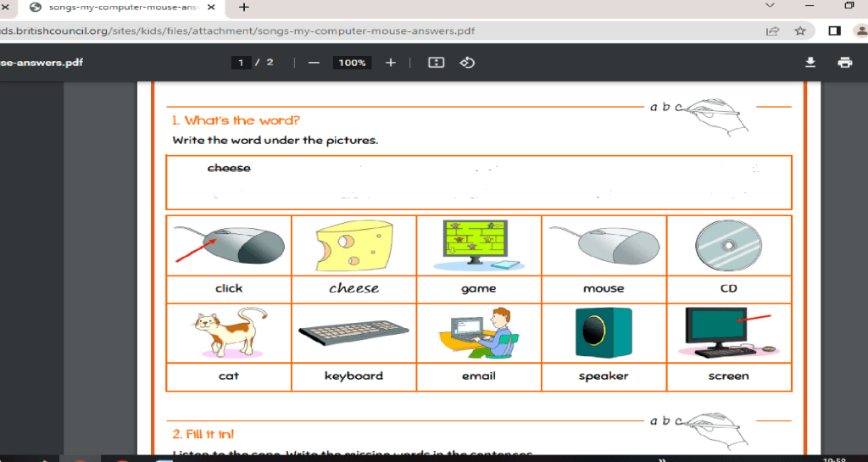Click the fit to page icon
The width and height of the screenshot is (868, 462).
click(436, 63)
